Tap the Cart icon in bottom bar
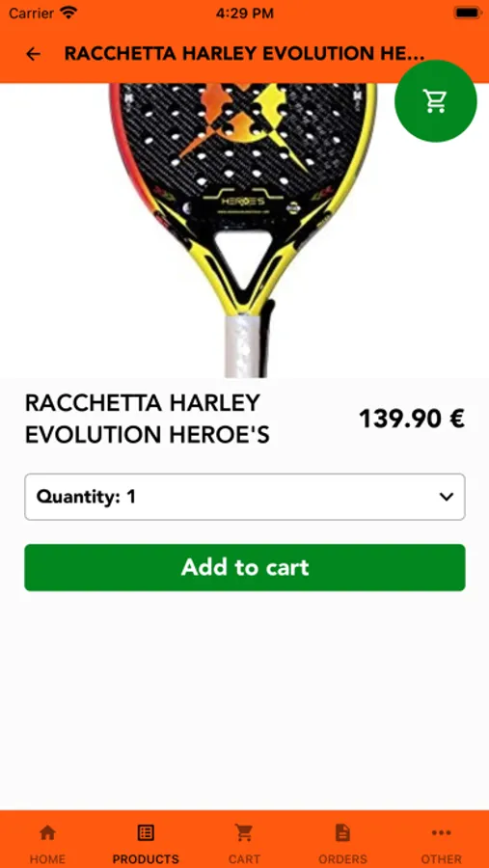Image resolution: width=489 pixels, height=868 pixels. 244,832
